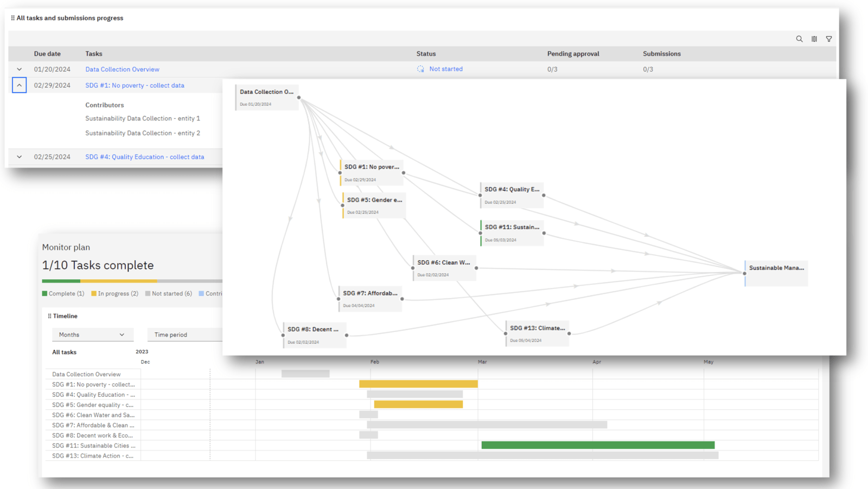The height and width of the screenshot is (489, 868).
Task: Click the SDG #1 yellow timeline bar
Action: tap(418, 384)
